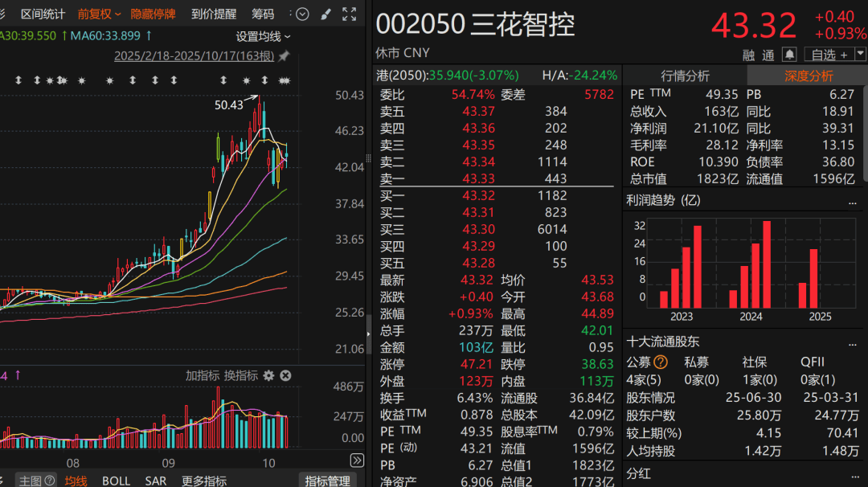Screen dimensions: 868x487
Task: Click the pin icon next to the date range
Action: pos(284,56)
